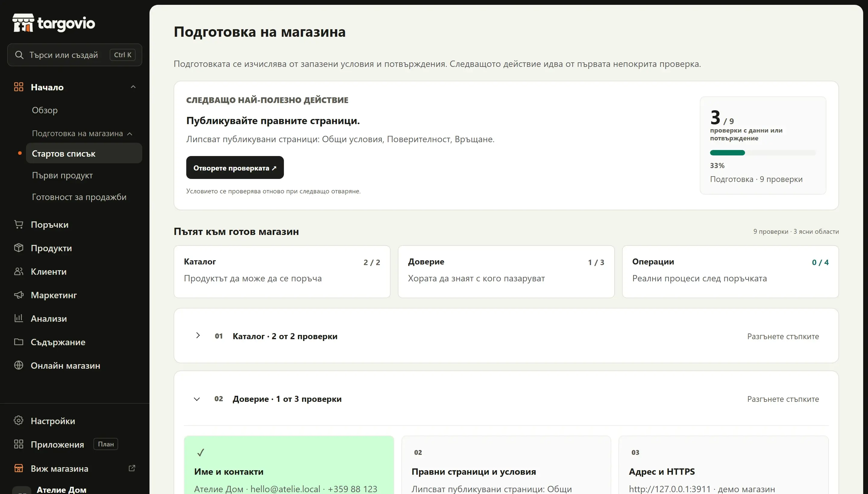Screen dimensions: 868x494
Task: Click the Публикувайте правните страници heading
Action: point(273,120)
